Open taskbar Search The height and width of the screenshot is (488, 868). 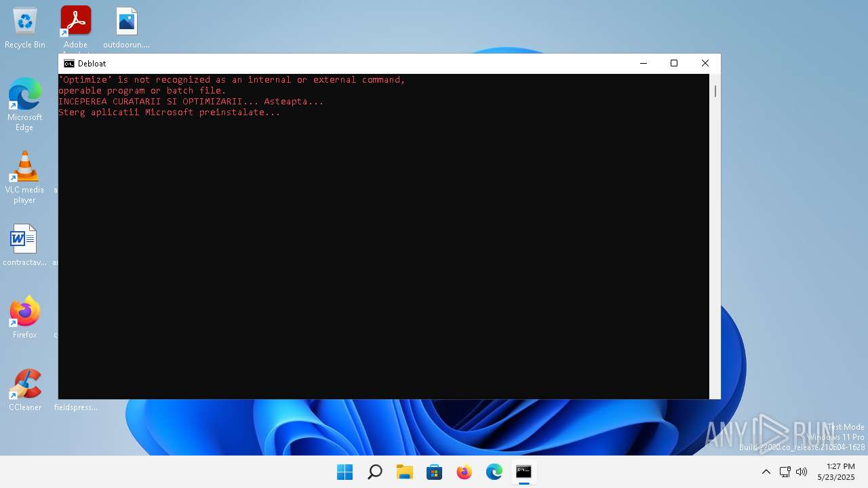(x=375, y=472)
